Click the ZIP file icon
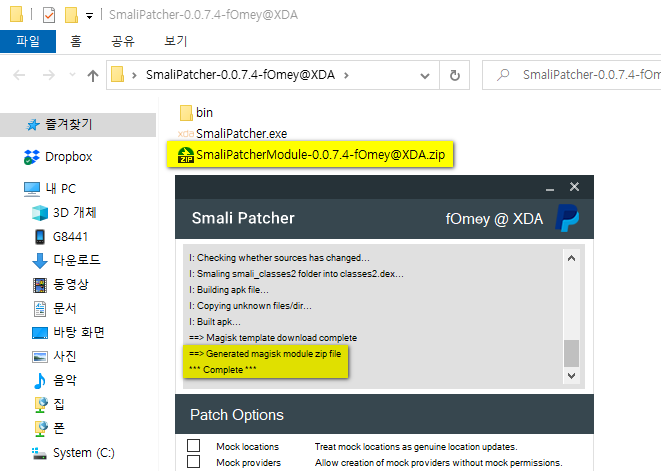This screenshot has width=661, height=471. coord(185,155)
